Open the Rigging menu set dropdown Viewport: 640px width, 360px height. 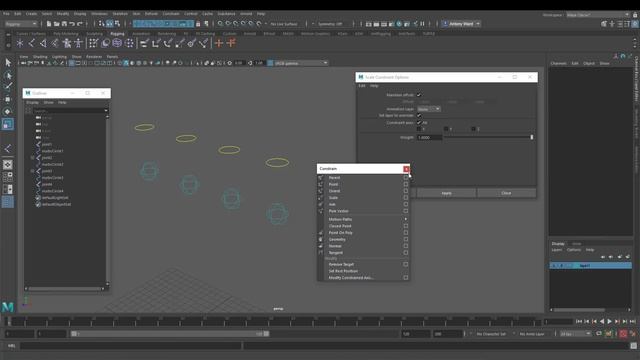click(x=21, y=24)
